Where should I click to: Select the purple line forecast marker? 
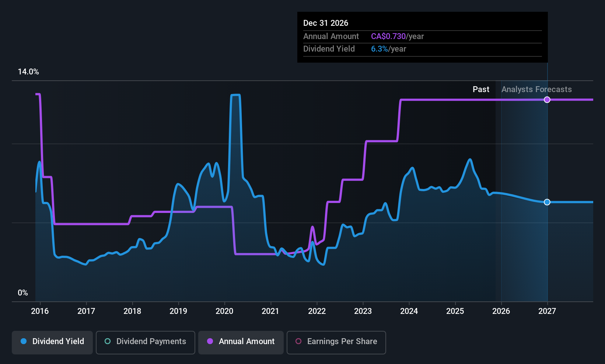click(547, 99)
